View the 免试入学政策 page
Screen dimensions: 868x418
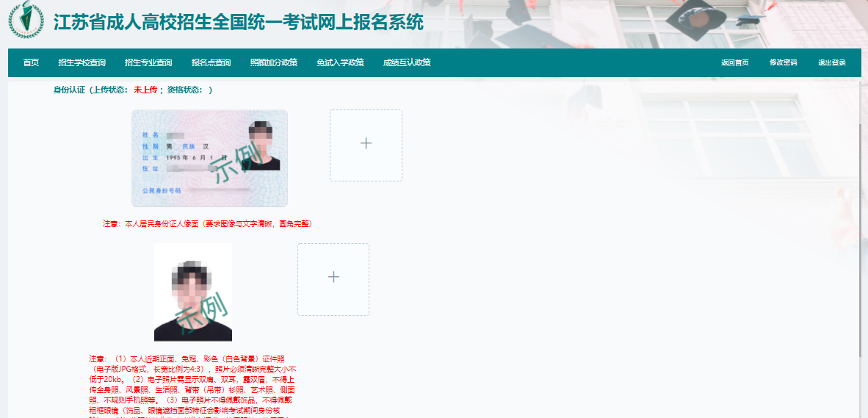[340, 63]
